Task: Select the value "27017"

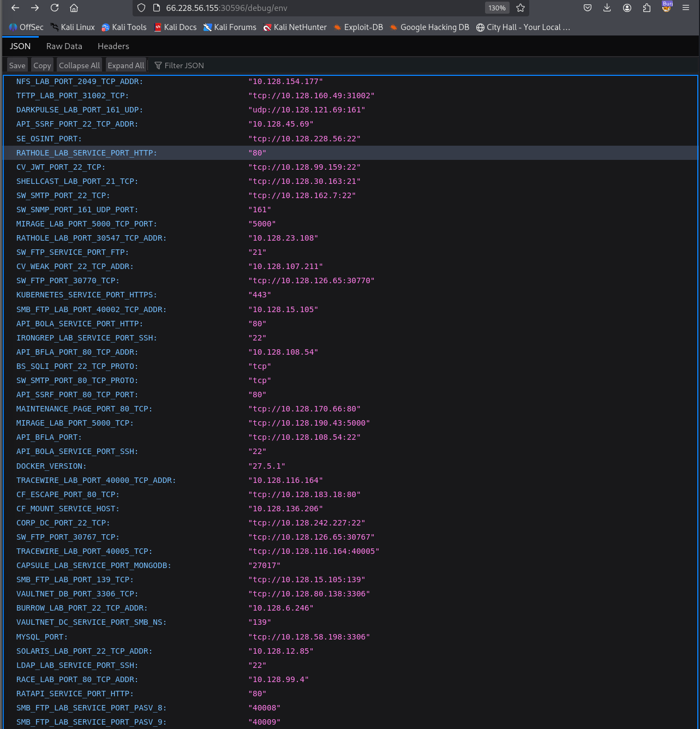Action: tap(265, 565)
